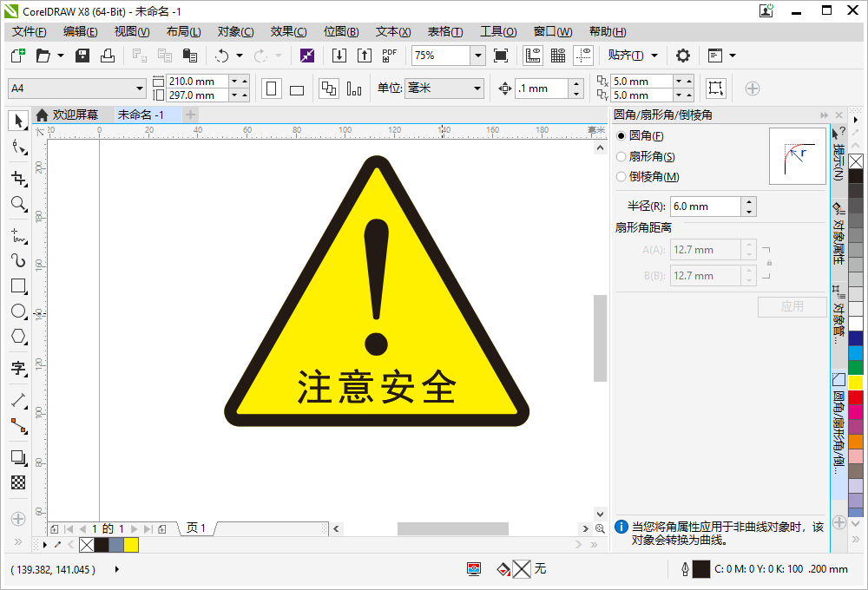Select the Artistic Media tool
The image size is (868, 590).
click(18, 260)
